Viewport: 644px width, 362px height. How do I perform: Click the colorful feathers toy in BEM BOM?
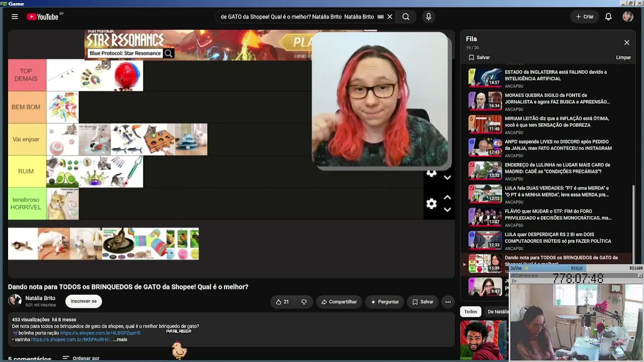62,107
